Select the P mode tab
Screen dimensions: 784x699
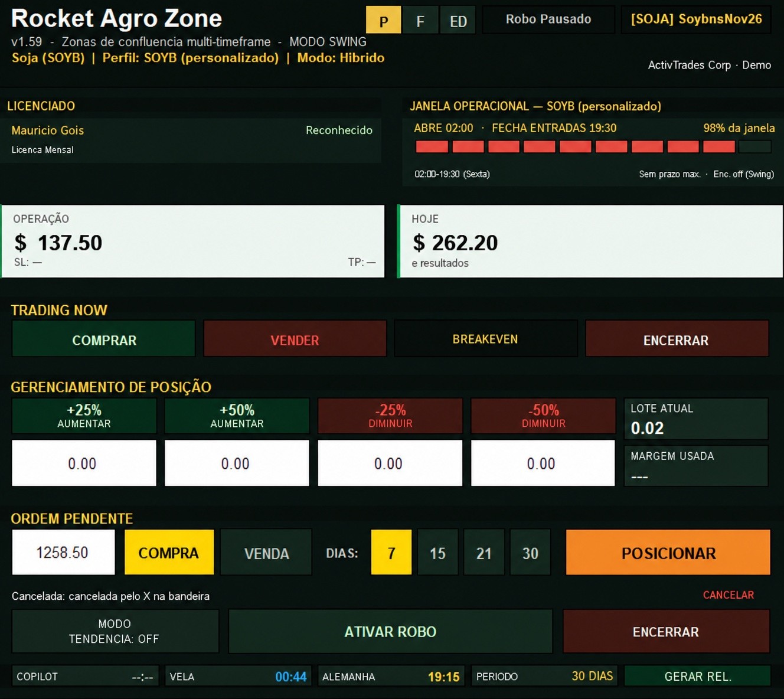[x=384, y=21]
